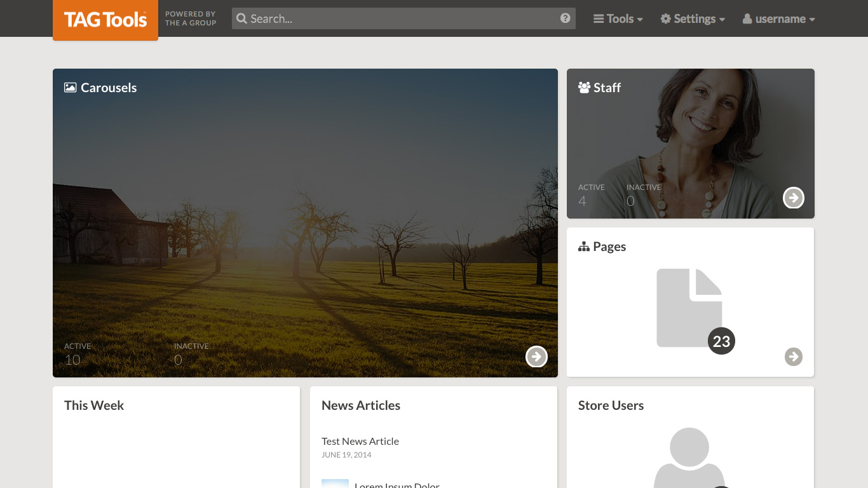868x488 pixels.
Task: Click the Carousels ACTIVE count 10
Action: 72,360
